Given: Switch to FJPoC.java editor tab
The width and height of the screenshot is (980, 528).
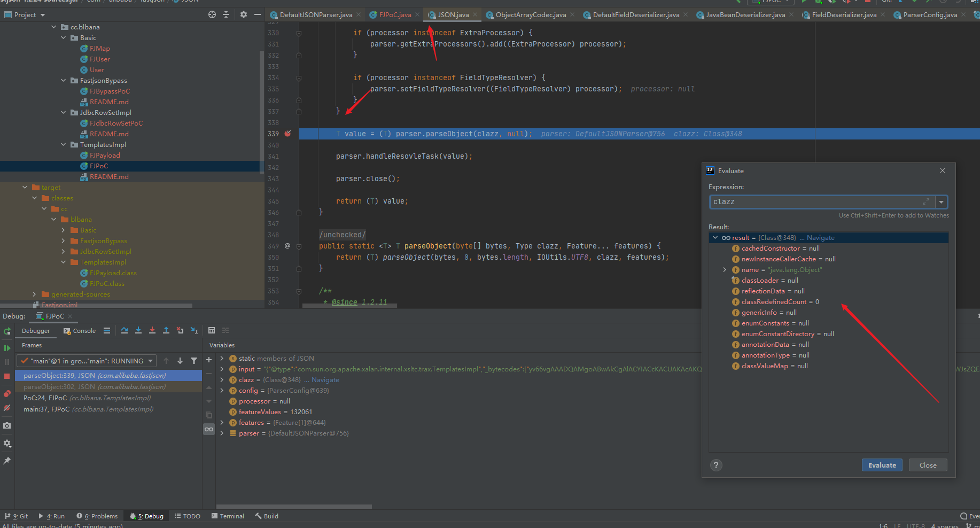Looking at the screenshot, I should coord(395,14).
